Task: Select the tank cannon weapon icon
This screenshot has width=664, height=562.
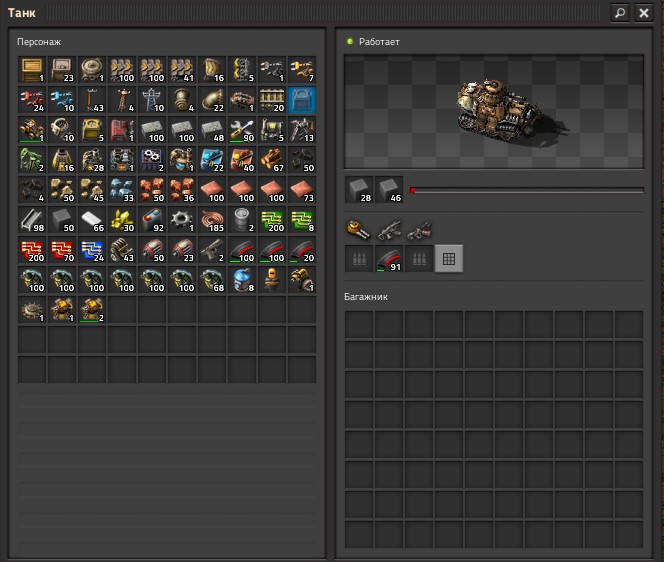Action: point(359,230)
